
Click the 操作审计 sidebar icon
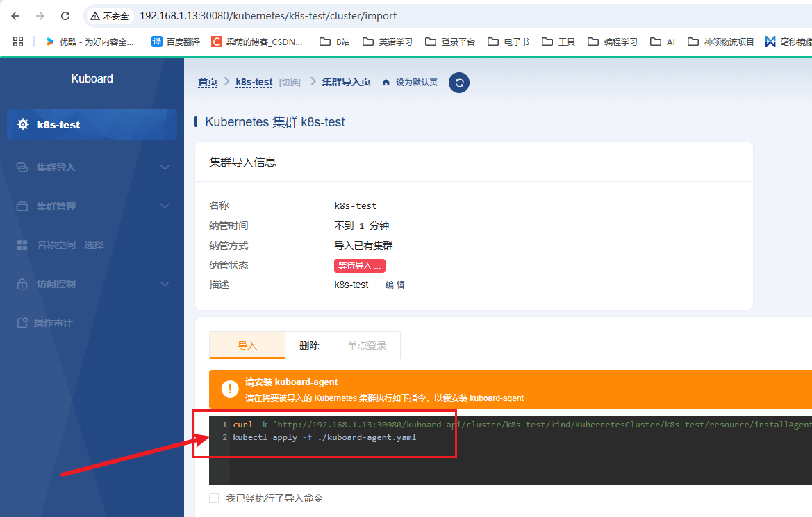[x=22, y=323]
